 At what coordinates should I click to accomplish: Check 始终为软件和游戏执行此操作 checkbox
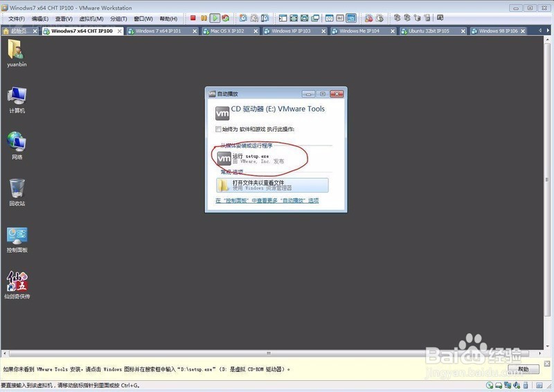click(x=218, y=130)
